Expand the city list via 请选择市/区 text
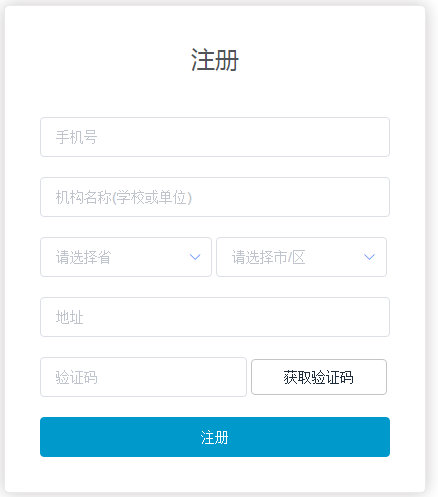Screen dimensions: 438x497 pos(268,257)
